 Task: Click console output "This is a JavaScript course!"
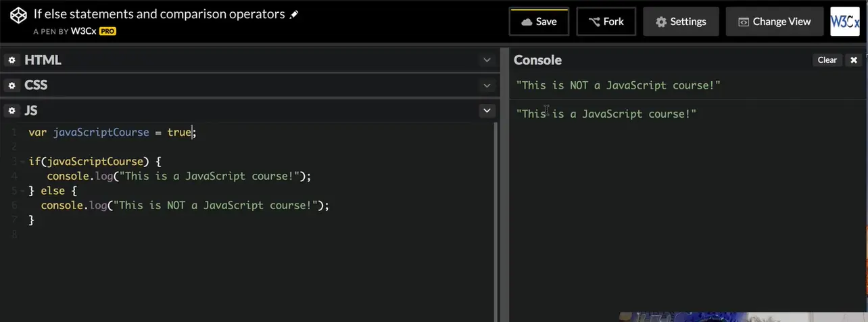(606, 114)
